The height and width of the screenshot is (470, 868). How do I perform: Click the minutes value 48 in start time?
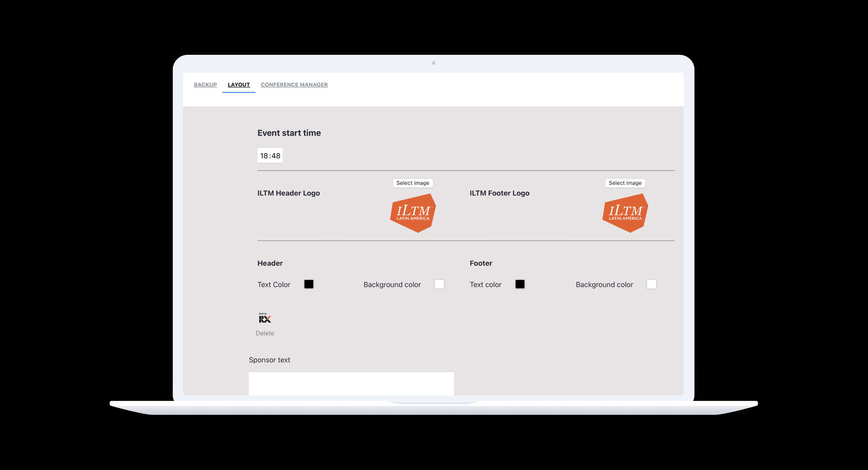(x=276, y=156)
